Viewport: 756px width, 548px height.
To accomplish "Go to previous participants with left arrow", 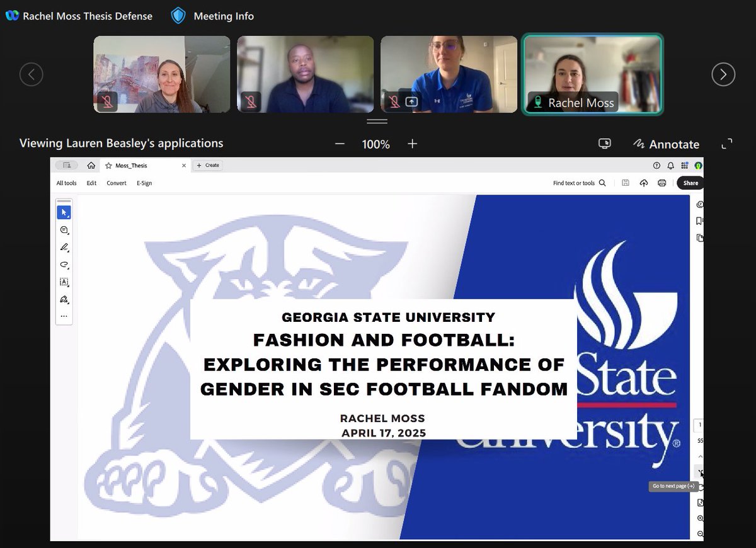I will (x=31, y=74).
